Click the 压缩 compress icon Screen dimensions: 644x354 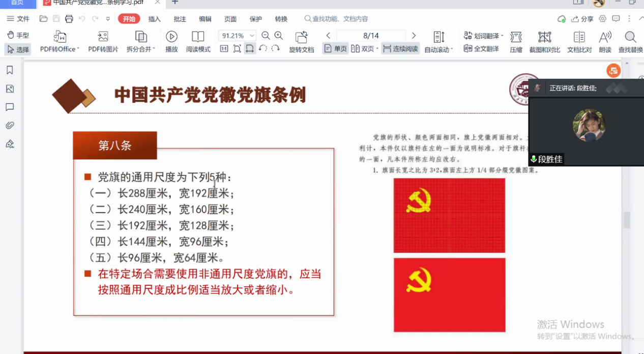[x=516, y=37]
